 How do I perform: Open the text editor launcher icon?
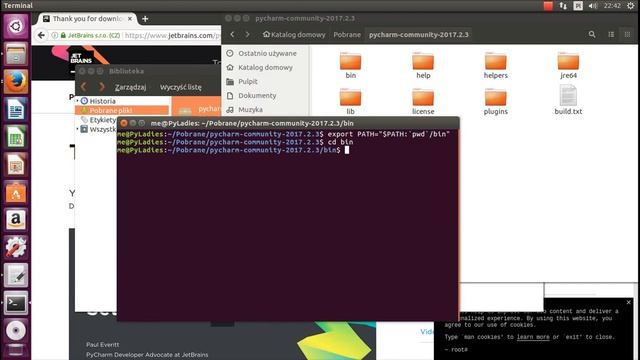(x=16, y=275)
